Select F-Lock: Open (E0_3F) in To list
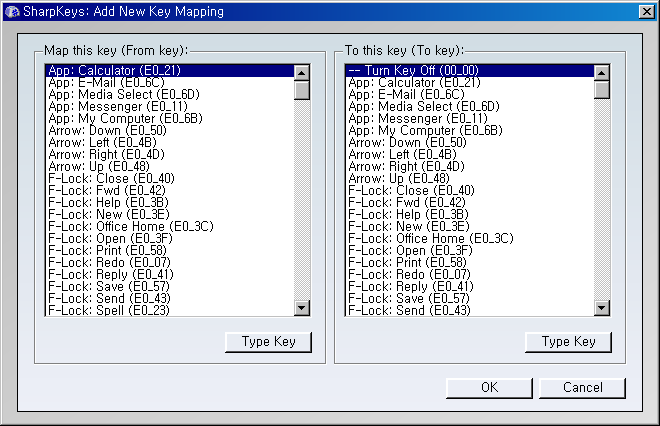 pyautogui.click(x=469, y=250)
